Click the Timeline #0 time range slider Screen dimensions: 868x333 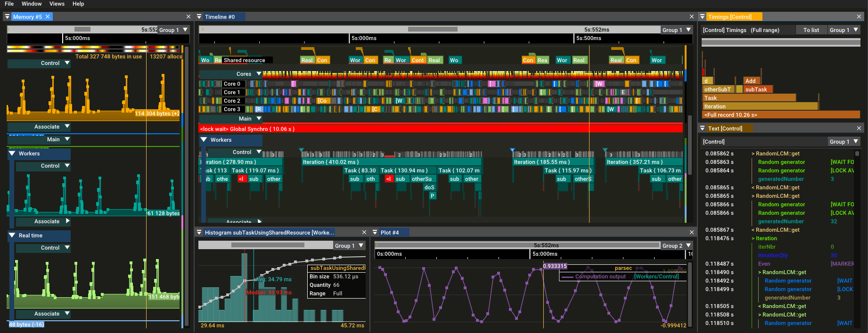tap(433, 29)
